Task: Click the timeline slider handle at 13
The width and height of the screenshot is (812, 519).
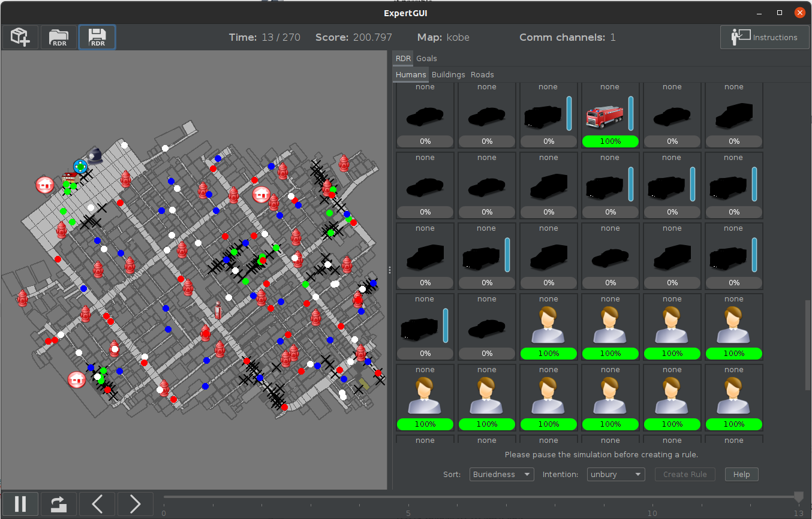Action: [x=798, y=496]
